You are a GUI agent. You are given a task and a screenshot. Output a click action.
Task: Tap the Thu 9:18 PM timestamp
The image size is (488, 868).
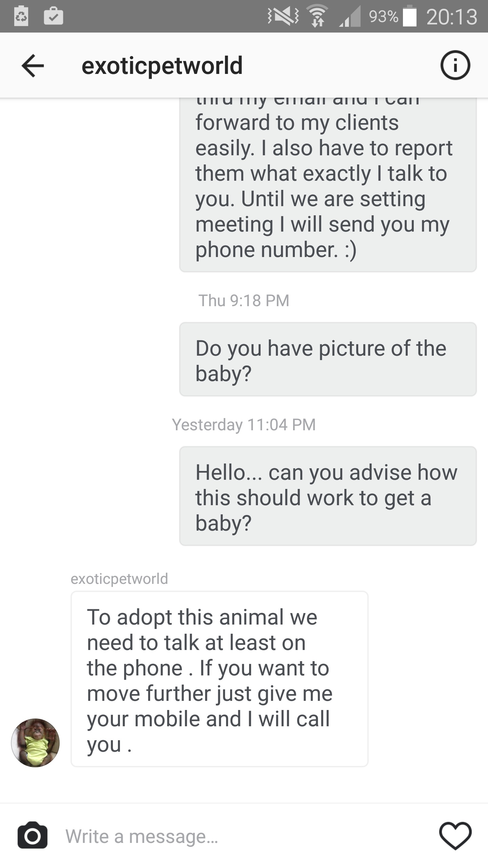pos(244,300)
